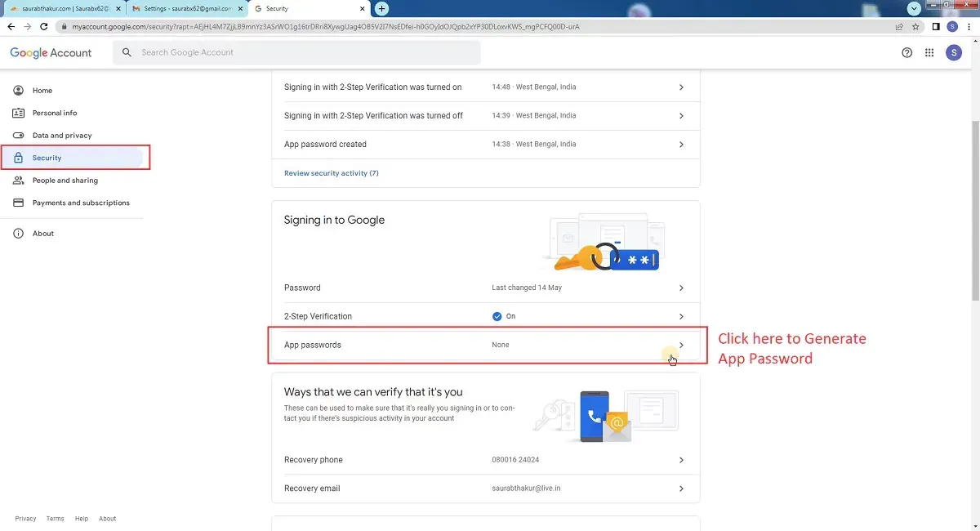Focus the Search Google Account field
Screen dimensions: 980x531
tap(296, 52)
